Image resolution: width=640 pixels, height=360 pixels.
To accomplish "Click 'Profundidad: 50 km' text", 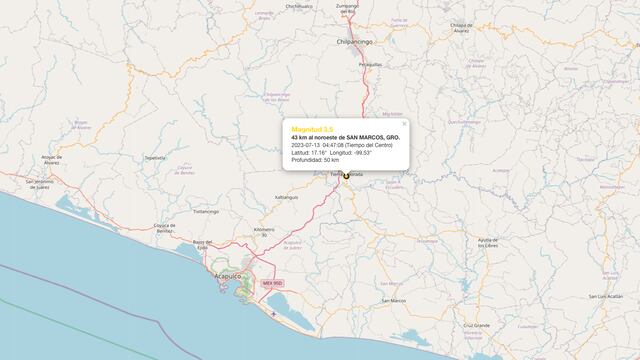I will (315, 160).
